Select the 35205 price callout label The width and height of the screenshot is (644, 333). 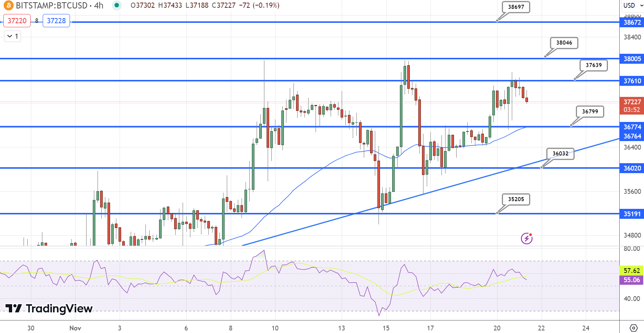click(x=516, y=199)
